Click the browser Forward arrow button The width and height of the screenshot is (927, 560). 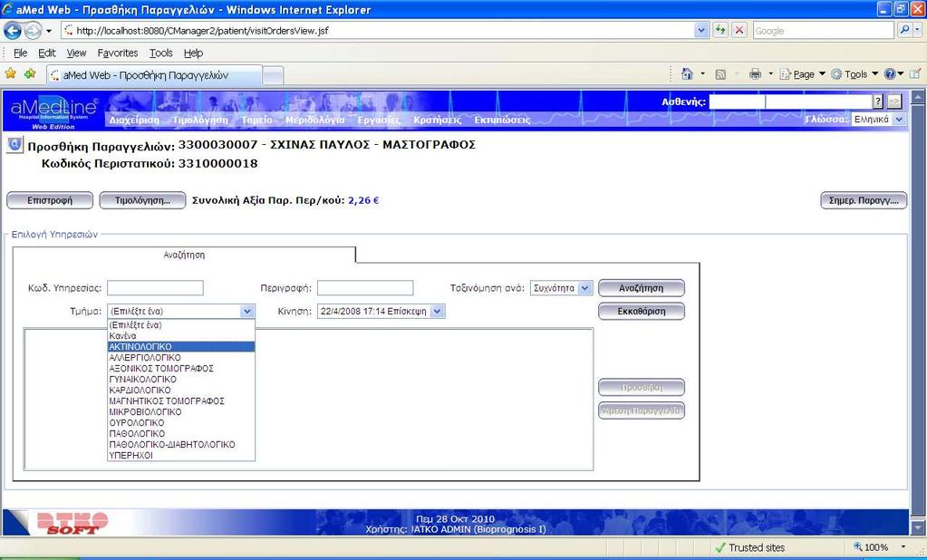[33, 30]
